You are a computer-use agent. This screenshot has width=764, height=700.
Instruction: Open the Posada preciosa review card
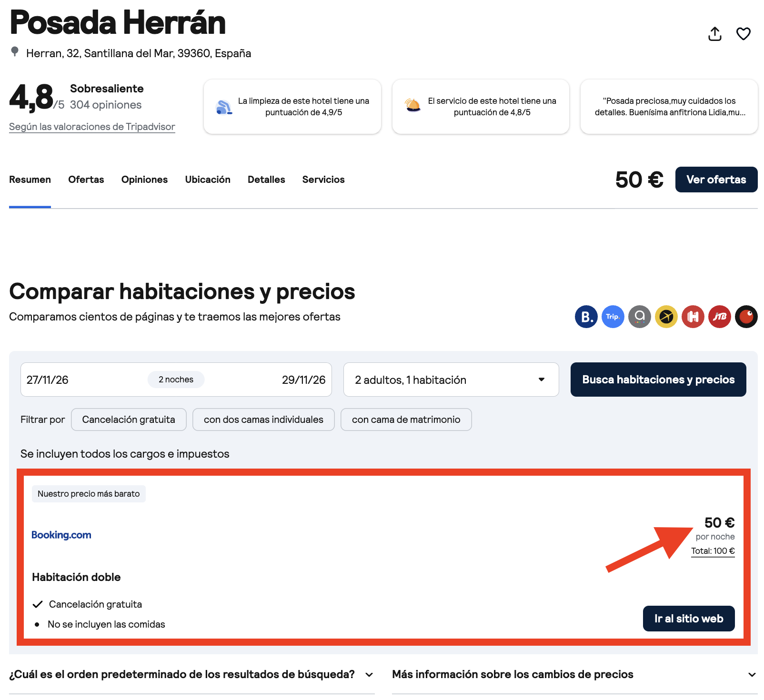coord(669,107)
